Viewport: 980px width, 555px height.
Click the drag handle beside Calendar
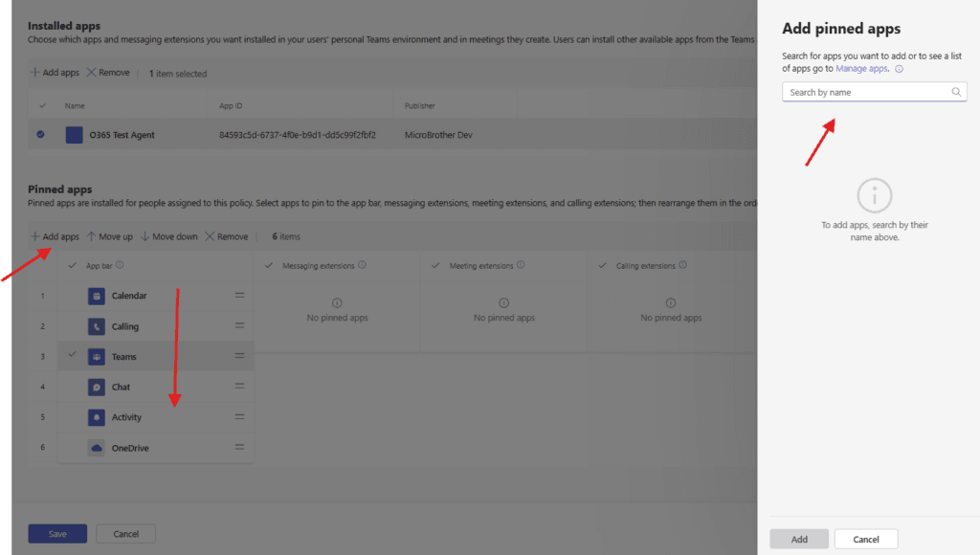tap(240, 296)
